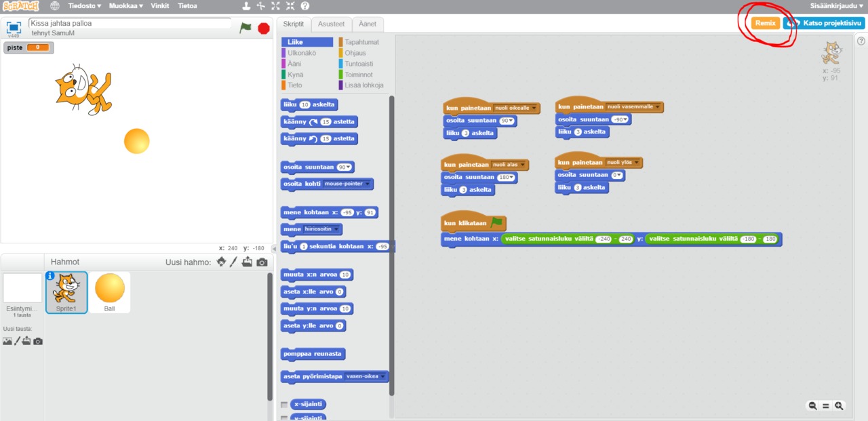868x421 pixels.
Task: Click the orange Remix button
Action: (765, 23)
